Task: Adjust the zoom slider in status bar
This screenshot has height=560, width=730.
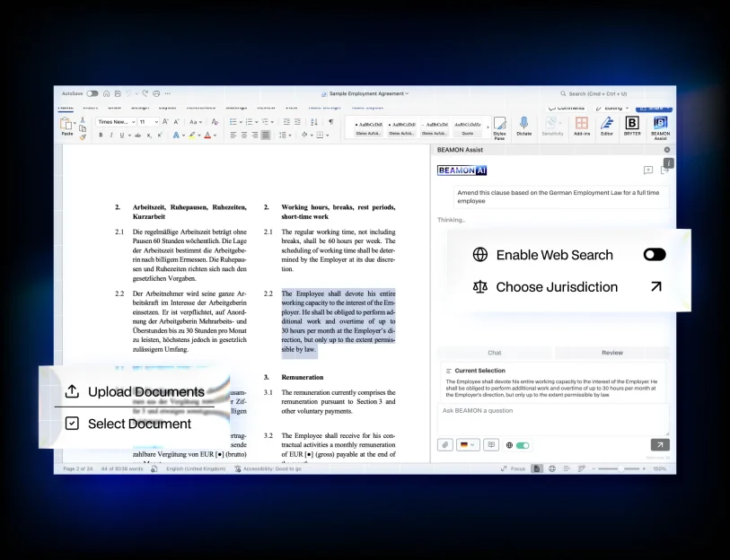Action: click(620, 468)
